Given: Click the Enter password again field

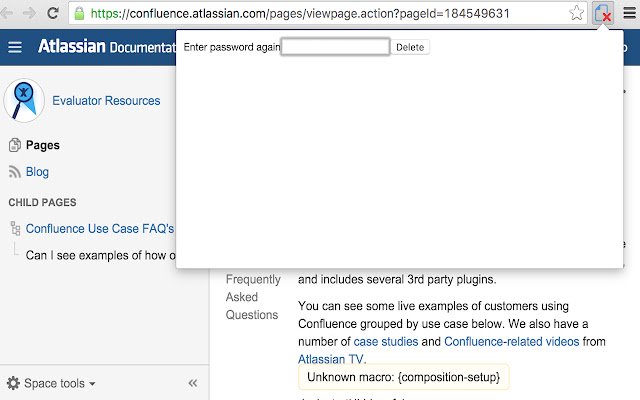Looking at the screenshot, I should 335,47.
